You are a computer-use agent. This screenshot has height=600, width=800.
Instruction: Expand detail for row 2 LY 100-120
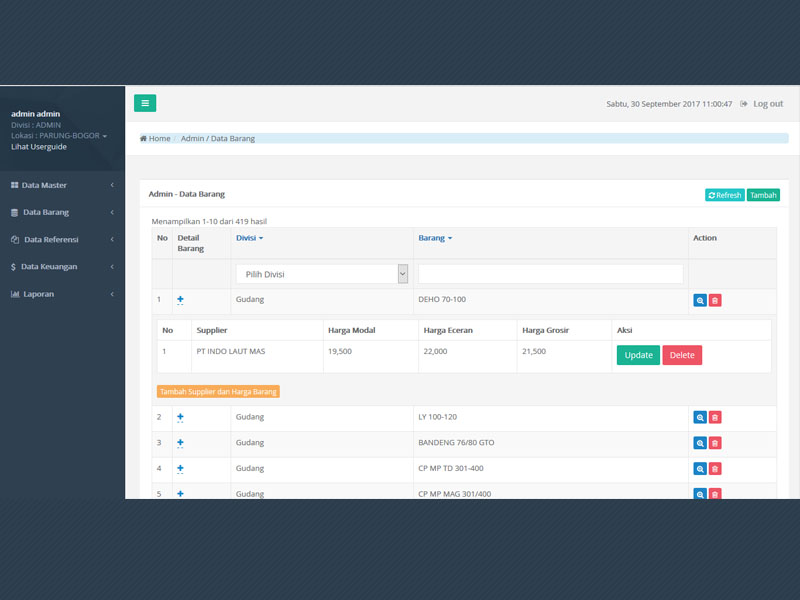point(180,417)
